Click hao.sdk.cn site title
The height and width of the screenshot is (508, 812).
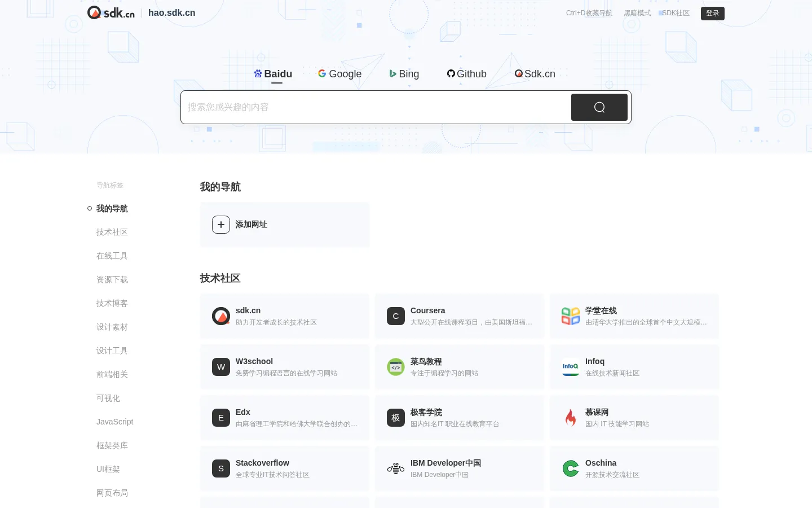(x=172, y=12)
